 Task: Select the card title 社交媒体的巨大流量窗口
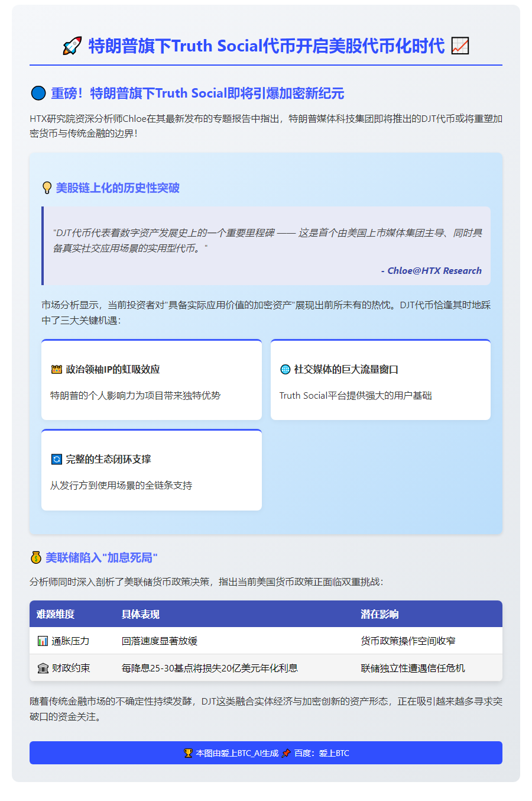(346, 370)
